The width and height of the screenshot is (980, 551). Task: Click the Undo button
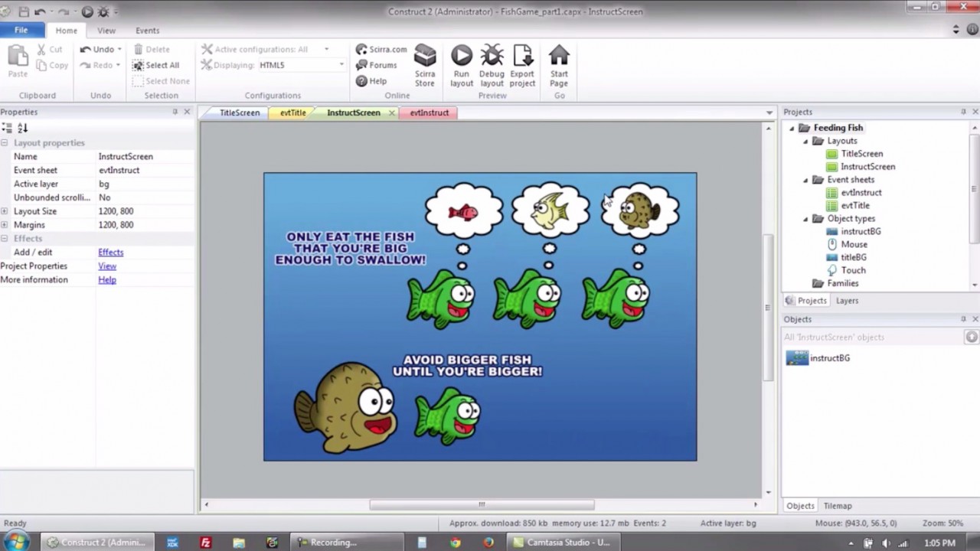97,49
